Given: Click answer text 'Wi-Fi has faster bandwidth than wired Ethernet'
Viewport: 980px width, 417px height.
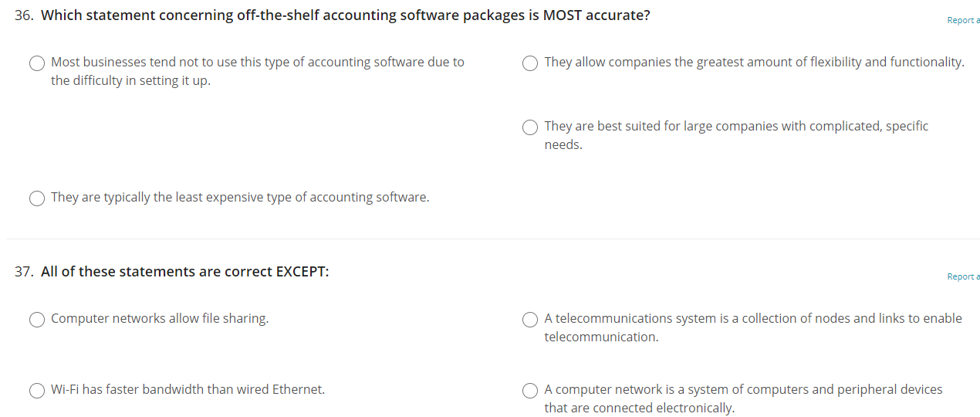Looking at the screenshot, I should click(188, 389).
